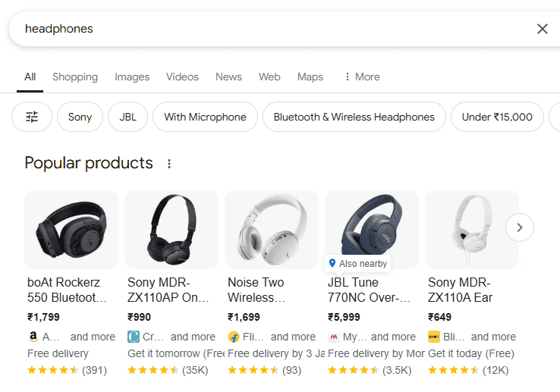
Task: Open the filter sliders icon chip
Action: (32, 117)
